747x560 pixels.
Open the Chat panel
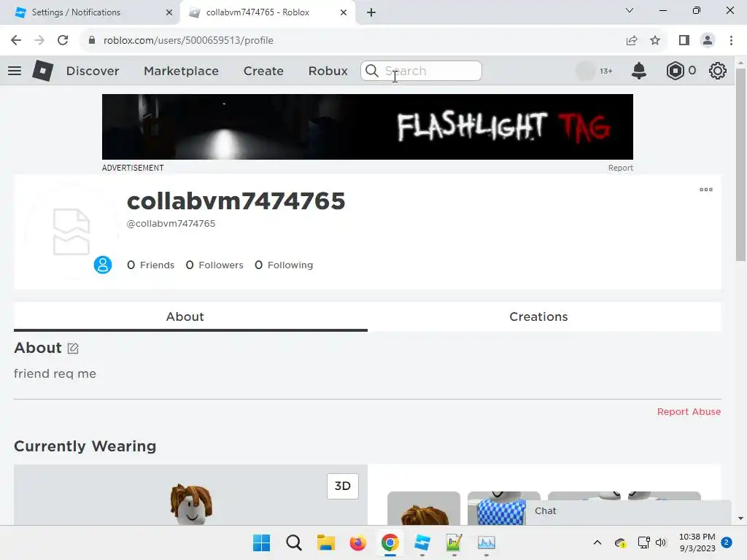point(628,511)
